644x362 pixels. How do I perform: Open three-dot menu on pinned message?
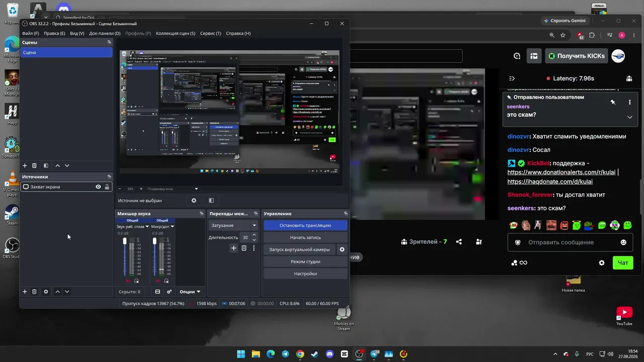pos(629,102)
